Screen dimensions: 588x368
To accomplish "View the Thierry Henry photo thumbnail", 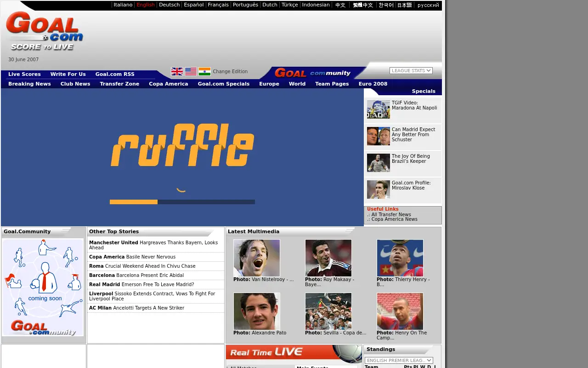I will coord(400,258).
